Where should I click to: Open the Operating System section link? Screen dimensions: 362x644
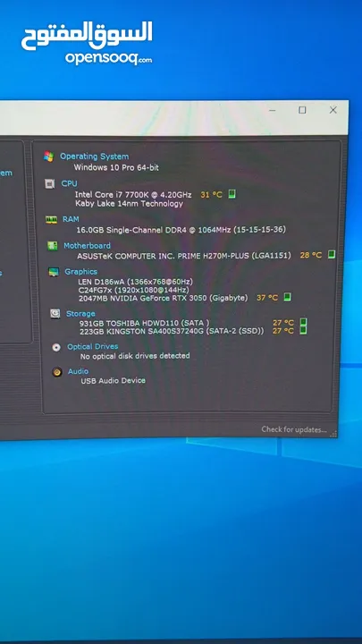pyautogui.click(x=95, y=157)
